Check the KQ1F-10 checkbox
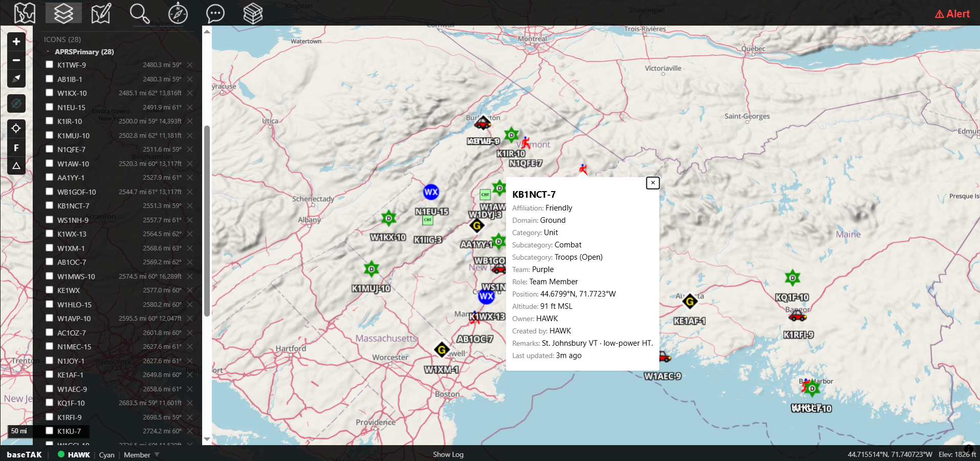The height and width of the screenshot is (461, 980). coord(49,403)
